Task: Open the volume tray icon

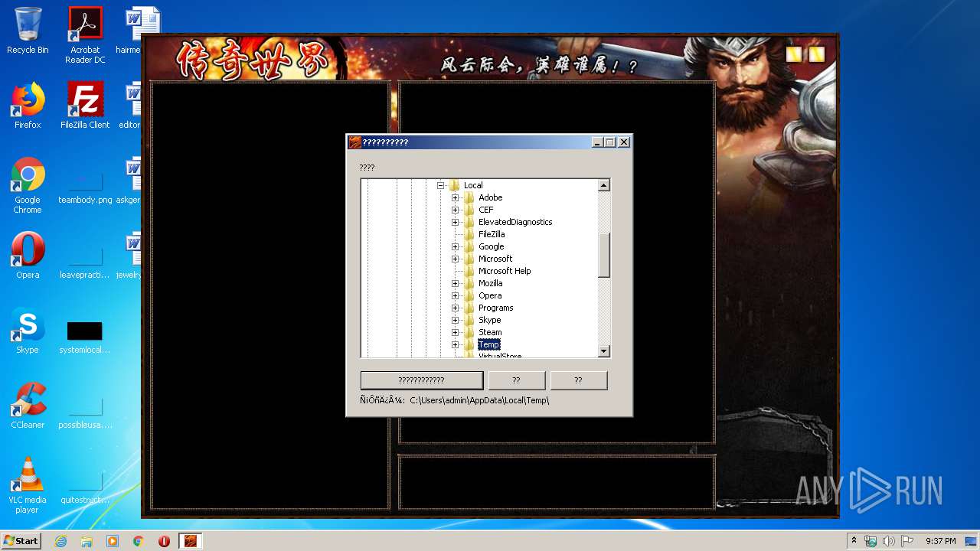Action: pyautogui.click(x=889, y=541)
